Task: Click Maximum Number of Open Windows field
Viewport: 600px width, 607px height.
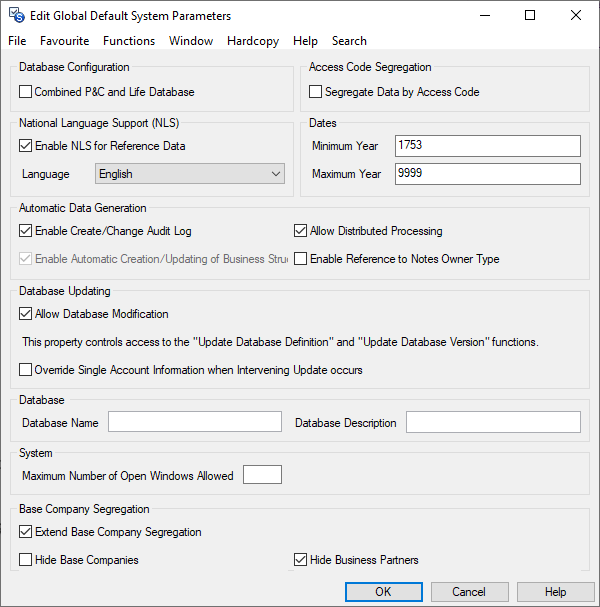Action: coord(262,475)
